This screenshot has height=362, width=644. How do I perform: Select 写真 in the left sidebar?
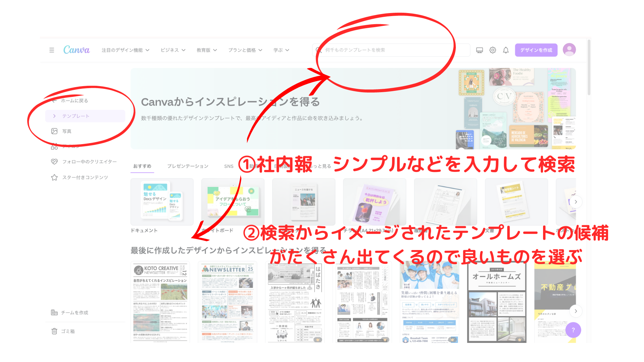(x=67, y=131)
